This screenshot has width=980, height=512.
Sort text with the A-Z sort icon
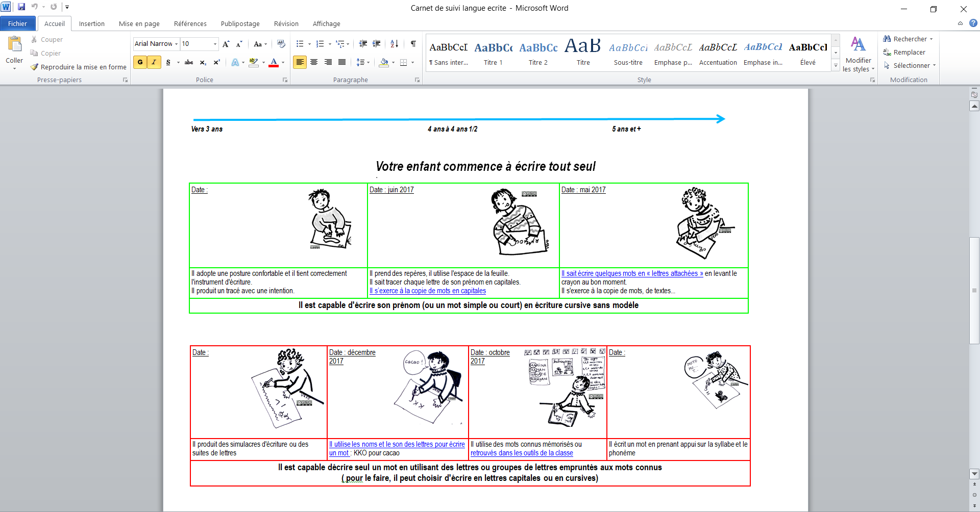394,44
